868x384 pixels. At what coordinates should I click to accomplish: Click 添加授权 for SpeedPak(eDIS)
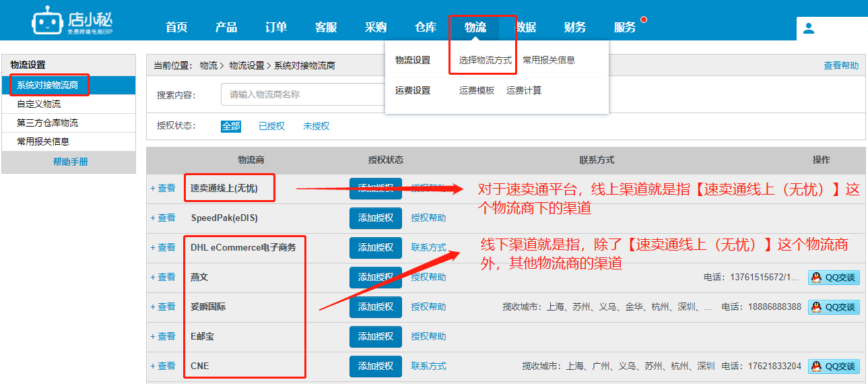[376, 218]
